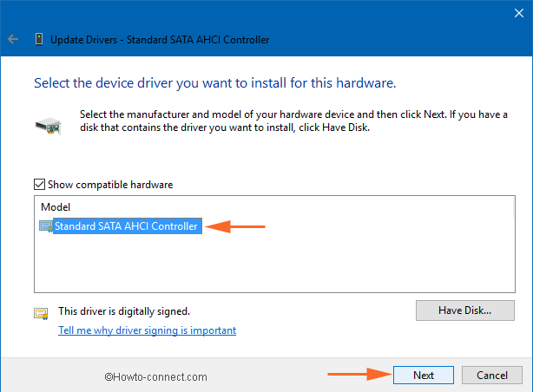Click the Model column header
The width and height of the screenshot is (533, 392).
(56, 207)
